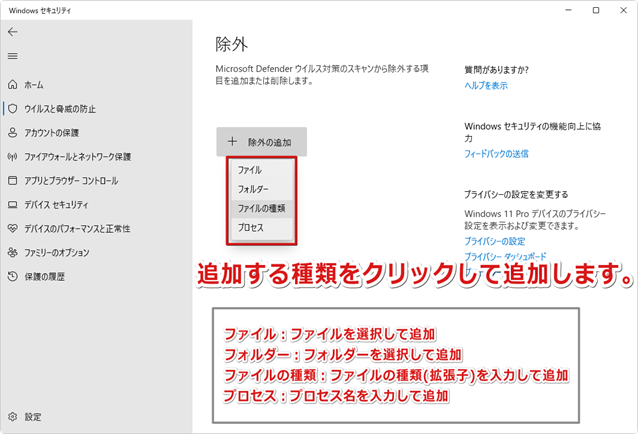
Task: Open ファイアウォールとネットワーク保護
Action: tap(77, 157)
